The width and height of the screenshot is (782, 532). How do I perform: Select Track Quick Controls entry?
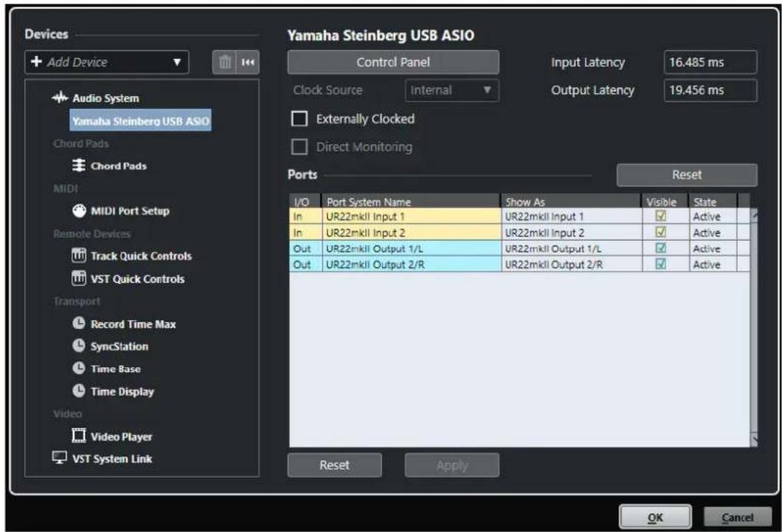pos(141,256)
